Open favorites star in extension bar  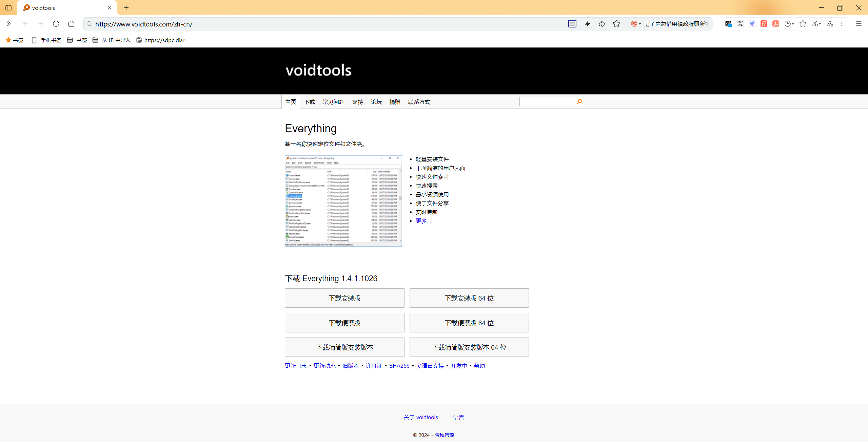pos(803,24)
